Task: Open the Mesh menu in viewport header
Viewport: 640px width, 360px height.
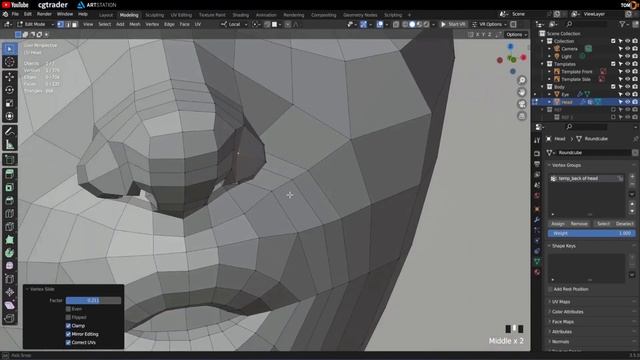Action: pos(135,24)
